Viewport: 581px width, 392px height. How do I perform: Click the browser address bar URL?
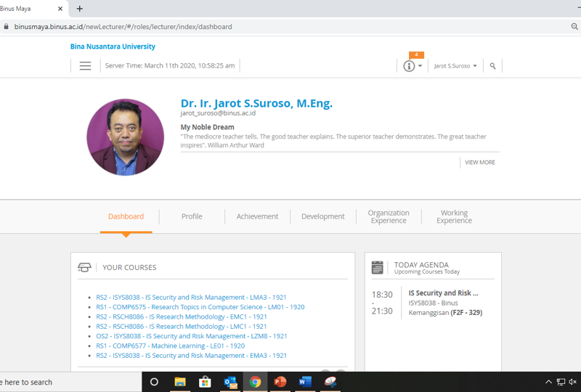coord(123,26)
